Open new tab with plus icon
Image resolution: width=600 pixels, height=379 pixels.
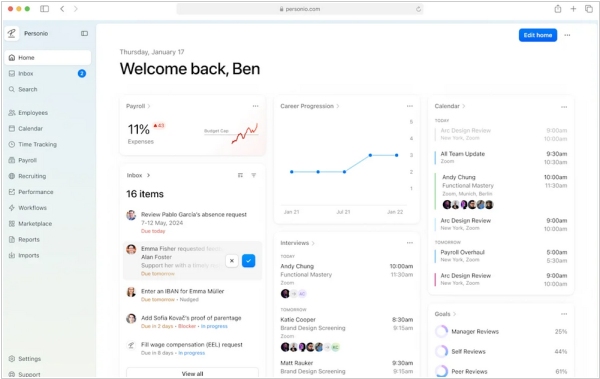[x=573, y=9]
